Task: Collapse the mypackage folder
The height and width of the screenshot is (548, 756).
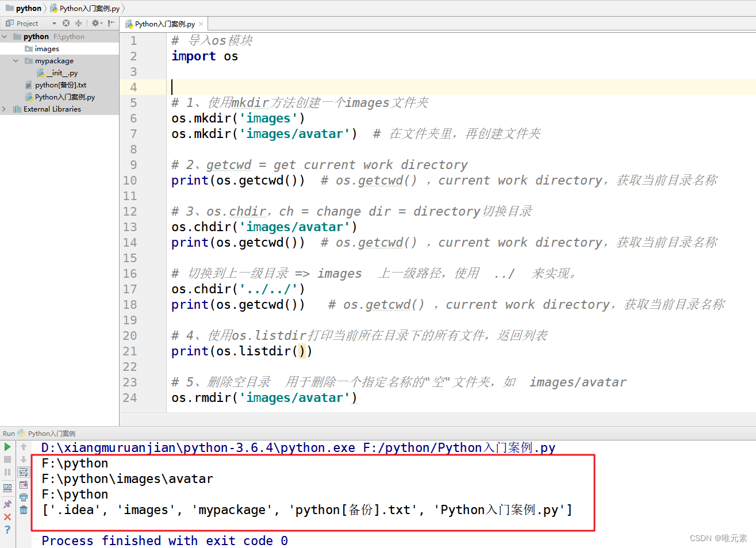Action: pos(16,61)
